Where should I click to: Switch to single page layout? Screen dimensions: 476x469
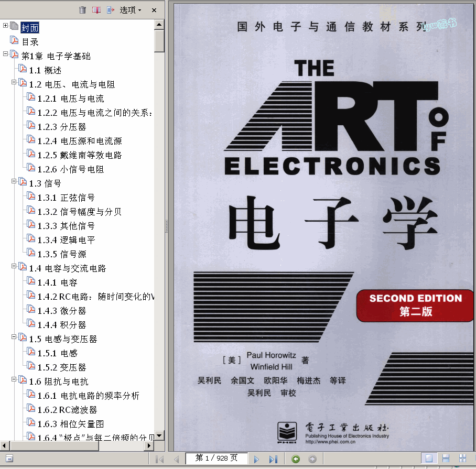coord(429,458)
